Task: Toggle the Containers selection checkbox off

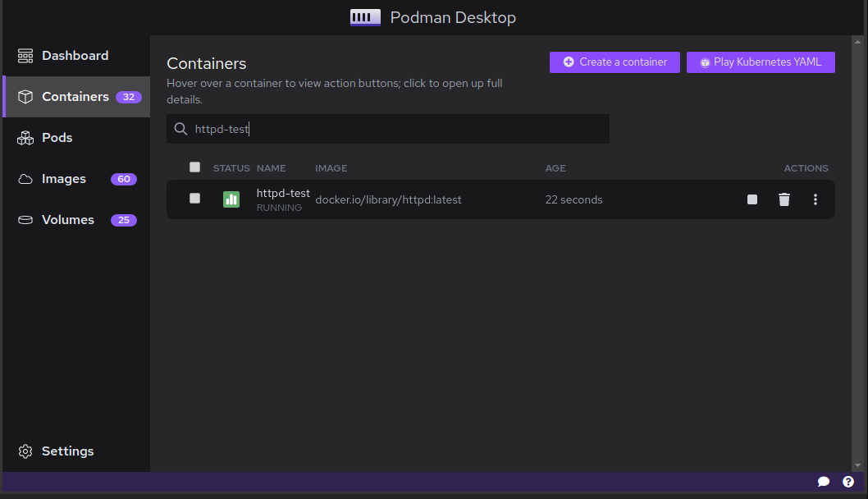Action: (x=194, y=167)
